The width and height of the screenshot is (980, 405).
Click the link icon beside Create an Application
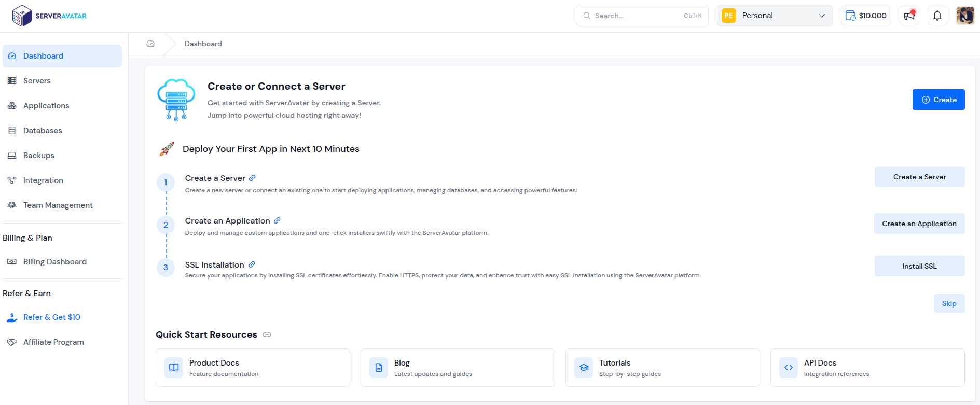277,220
